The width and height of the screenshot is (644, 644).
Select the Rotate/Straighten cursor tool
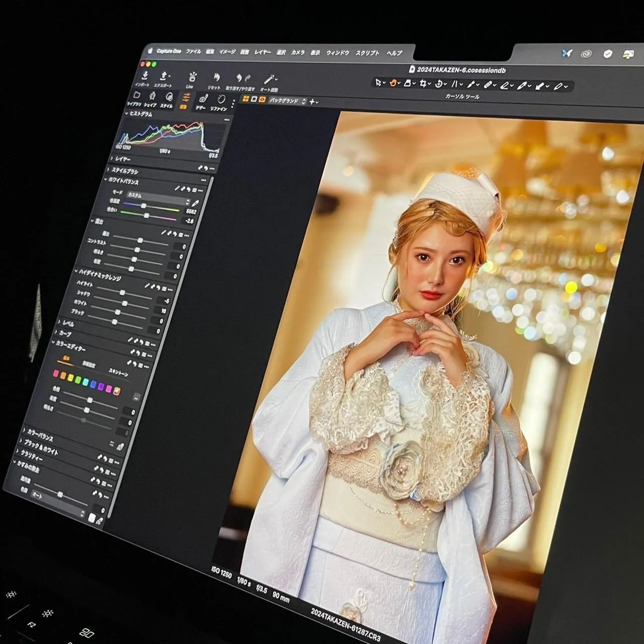[x=439, y=84]
